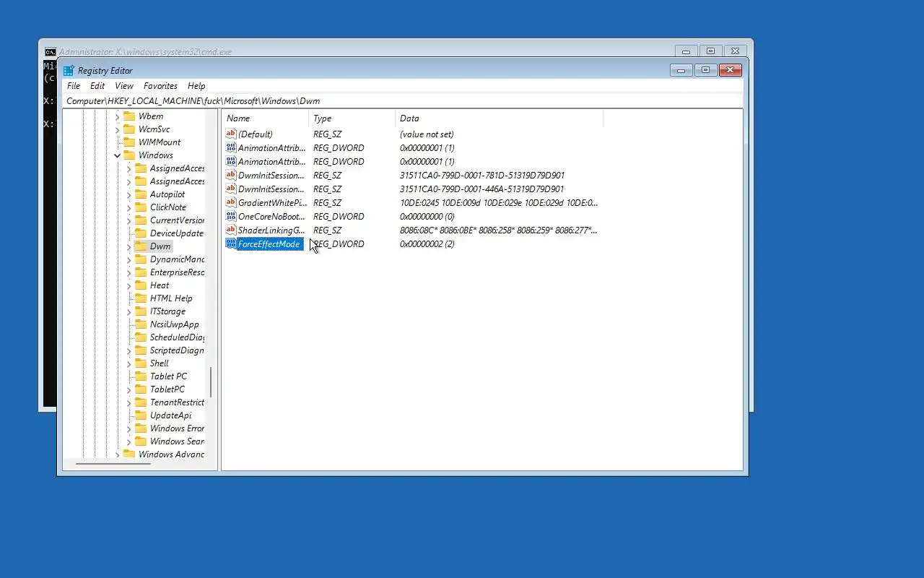Screen dimensions: 924x578
Task: Open the File menu
Action: 74,86
